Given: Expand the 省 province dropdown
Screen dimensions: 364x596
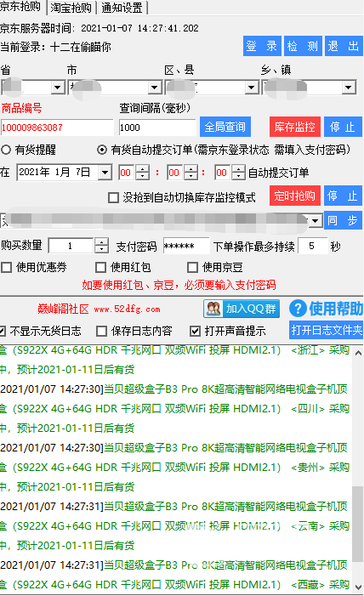Looking at the screenshot, I should pos(58,88).
